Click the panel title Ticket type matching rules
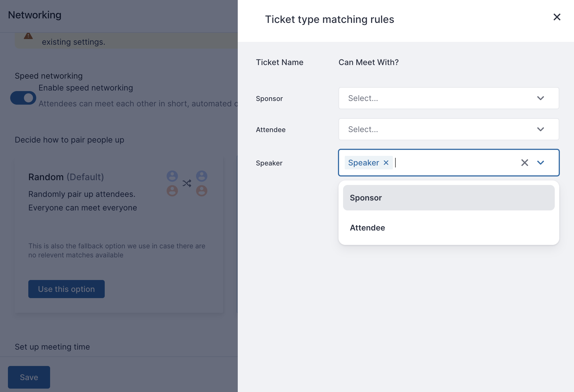The height and width of the screenshot is (392, 574). tap(329, 20)
